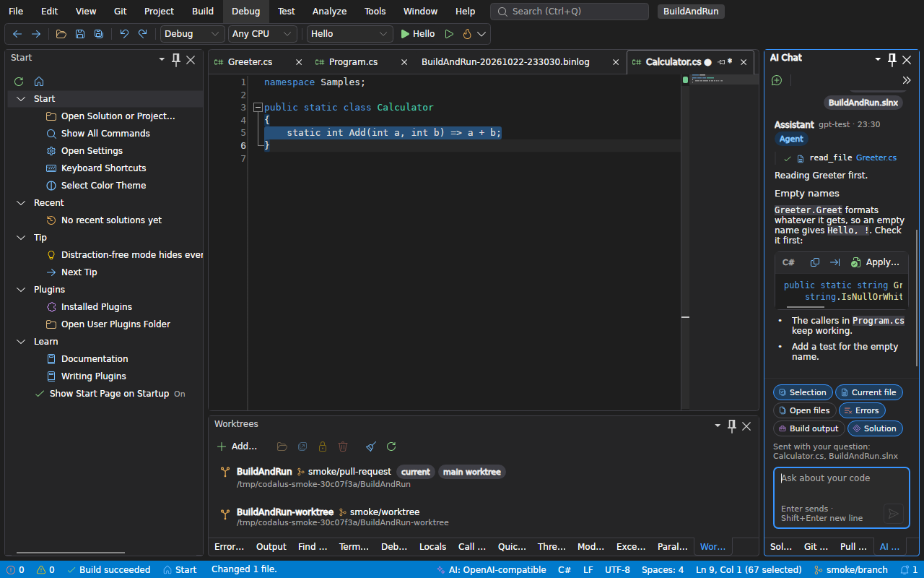The width and height of the screenshot is (924, 578).
Task: Collapse the Recent section in Start panel
Action: (x=20, y=203)
